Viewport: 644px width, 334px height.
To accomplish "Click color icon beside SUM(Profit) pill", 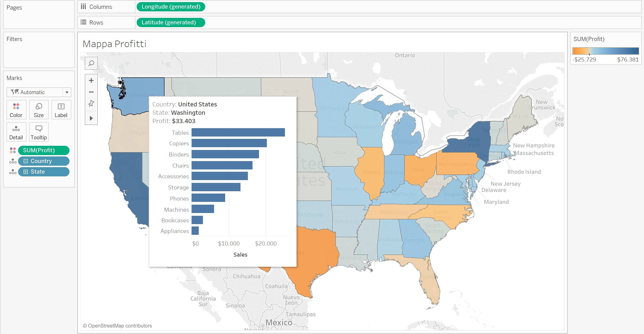I will tap(13, 150).
